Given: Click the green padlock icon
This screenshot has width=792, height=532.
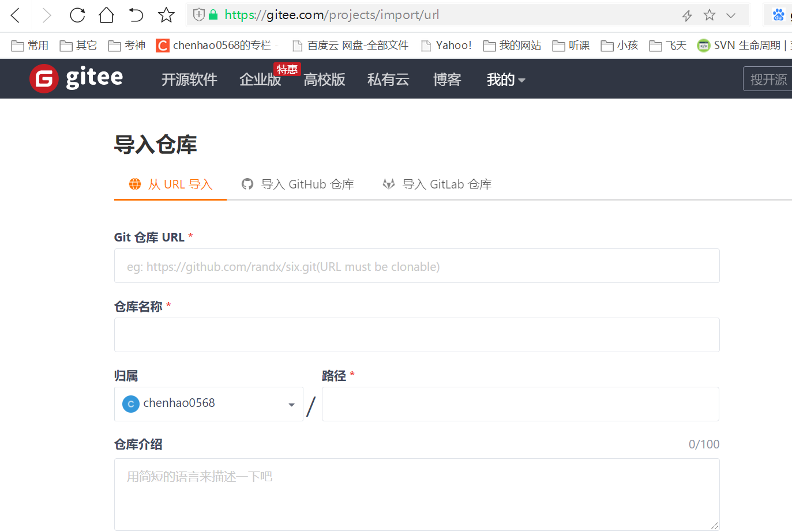Looking at the screenshot, I should pyautogui.click(x=213, y=15).
